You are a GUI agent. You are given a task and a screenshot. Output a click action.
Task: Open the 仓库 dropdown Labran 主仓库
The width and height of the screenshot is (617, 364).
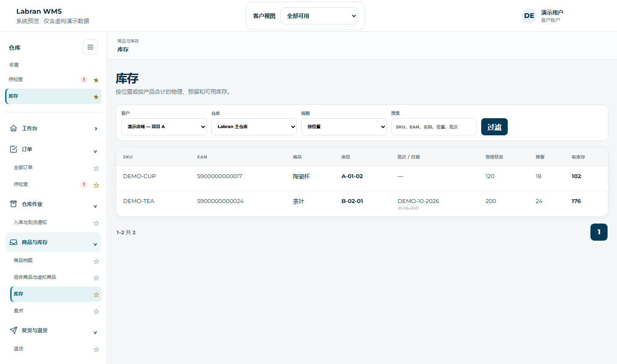254,127
